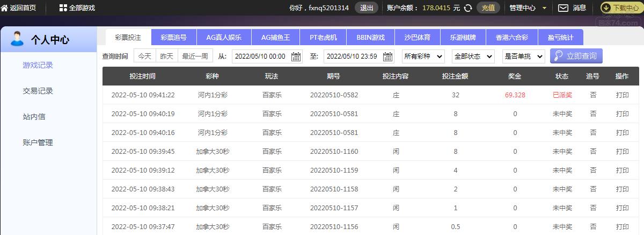This screenshot has width=644, height=235.
Task: Expand the 全部状态 dropdown
Action: [473, 56]
